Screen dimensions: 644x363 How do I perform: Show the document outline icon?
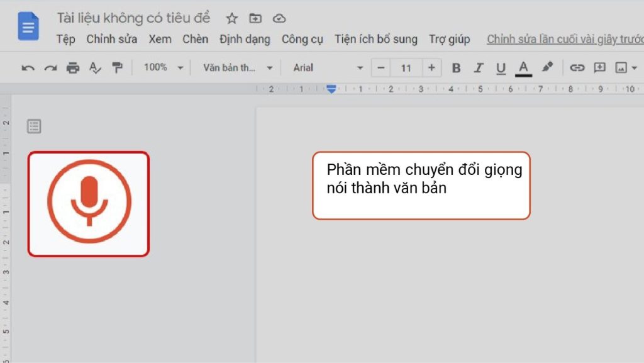click(34, 126)
